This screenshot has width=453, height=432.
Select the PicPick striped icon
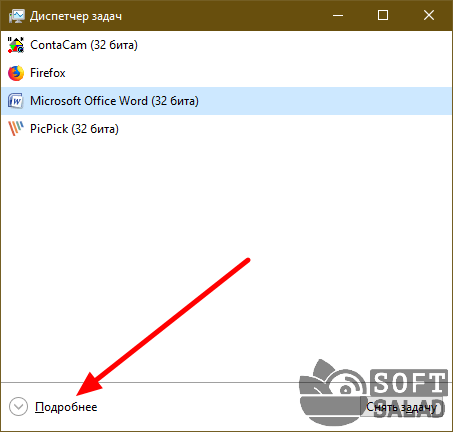point(16,129)
